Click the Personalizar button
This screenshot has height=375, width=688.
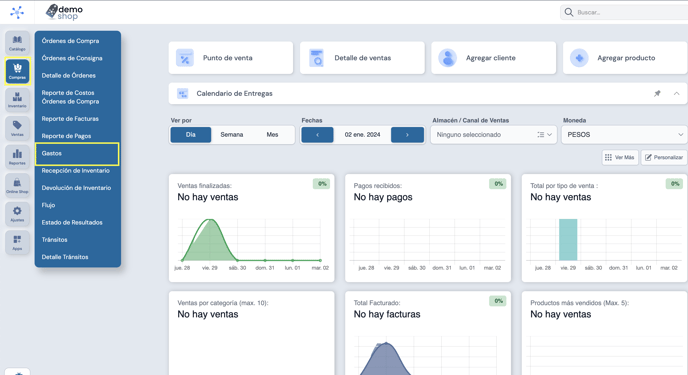coord(664,157)
